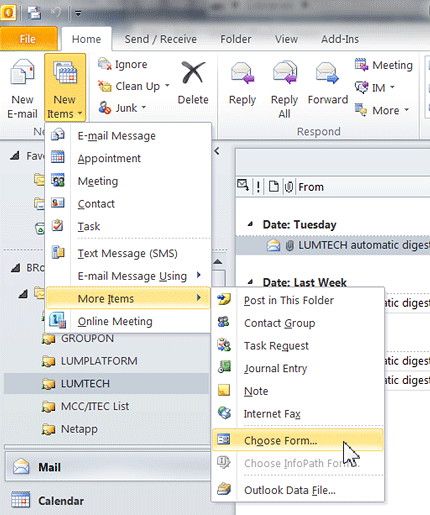Screen dimensions: 430x515
Task: Switch to the Home ribbon tab
Action: [86, 39]
